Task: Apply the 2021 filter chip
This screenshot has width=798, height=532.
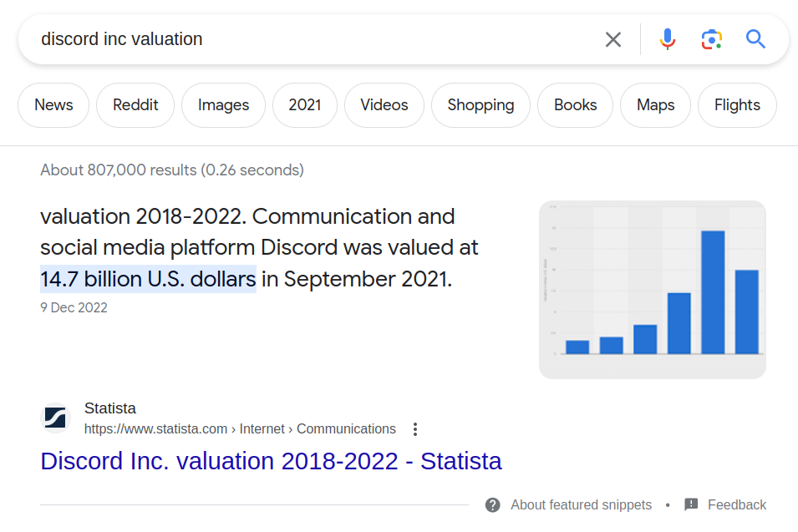Action: tap(305, 105)
